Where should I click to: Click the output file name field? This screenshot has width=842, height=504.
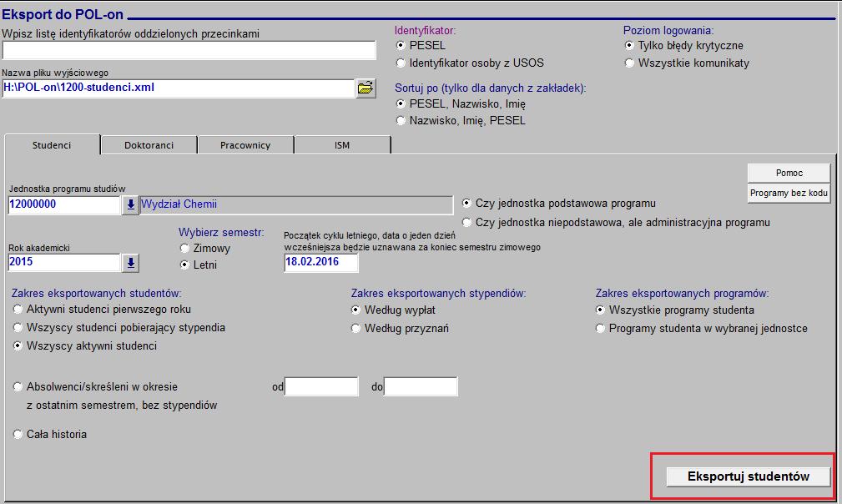point(179,88)
